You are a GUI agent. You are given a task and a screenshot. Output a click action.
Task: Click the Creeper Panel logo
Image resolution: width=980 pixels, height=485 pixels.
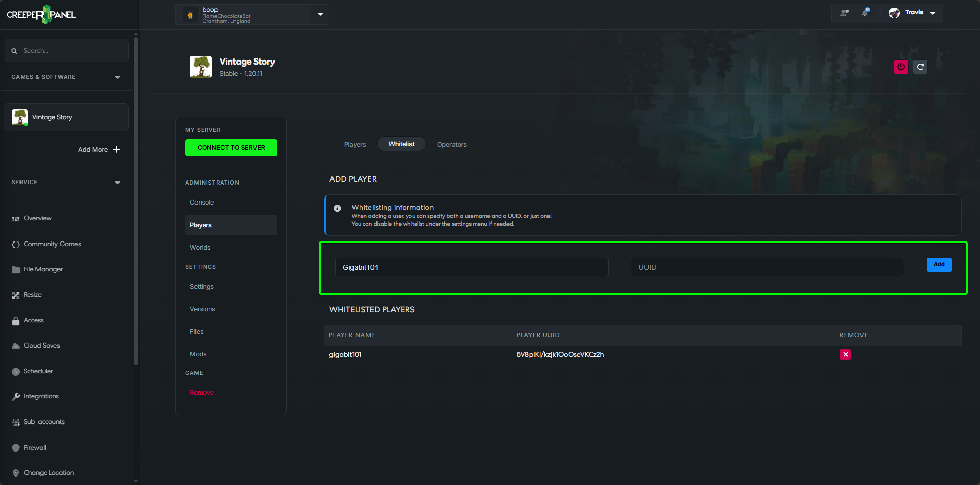click(41, 14)
